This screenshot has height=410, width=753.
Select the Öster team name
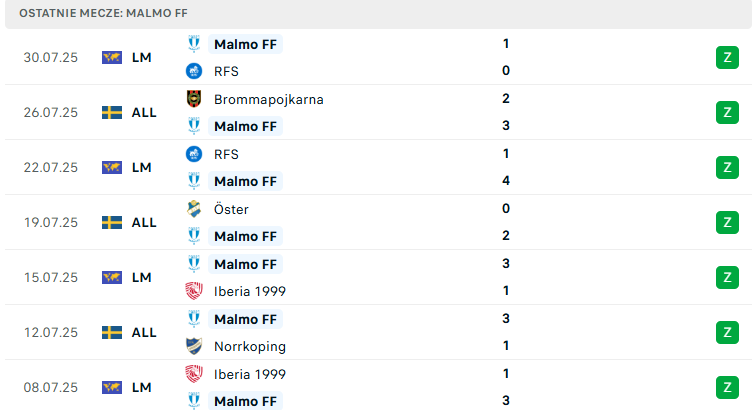coord(231,209)
